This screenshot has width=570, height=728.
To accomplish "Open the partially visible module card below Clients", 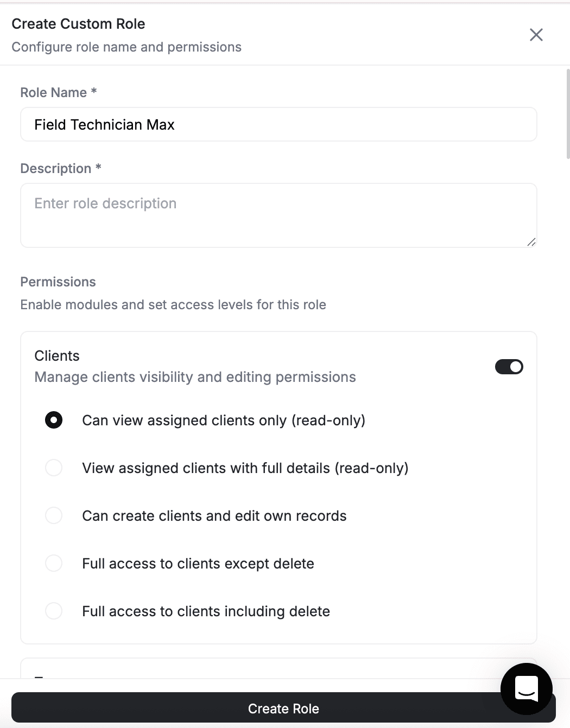I will click(278, 667).
